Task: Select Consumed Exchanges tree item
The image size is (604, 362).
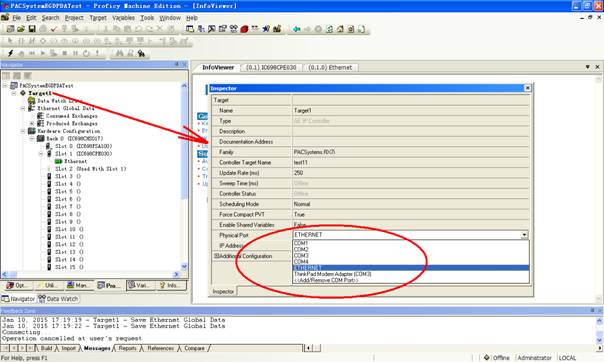Action: click(72, 116)
